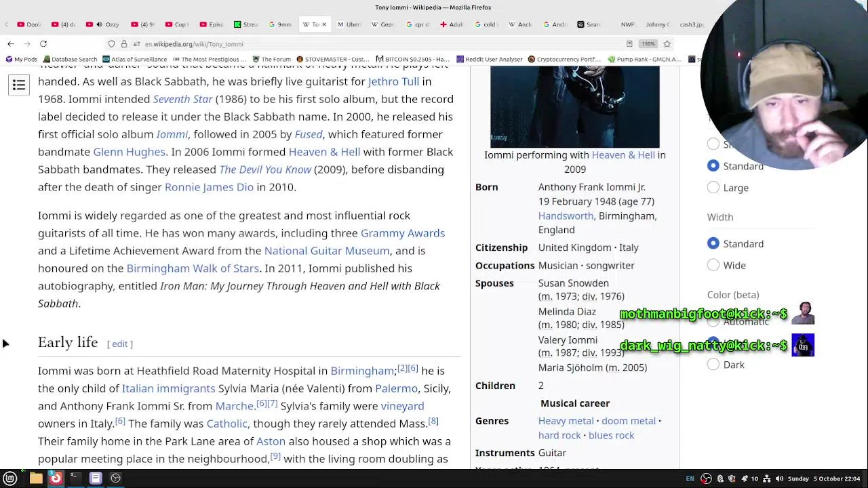Image resolution: width=868 pixels, height=488 pixels.
Task: Switch to the Johnny C tab
Action: tap(656, 24)
